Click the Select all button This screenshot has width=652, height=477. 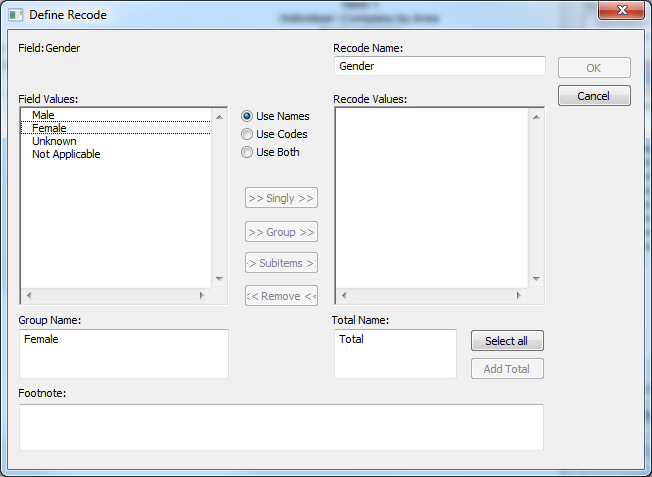pos(506,341)
